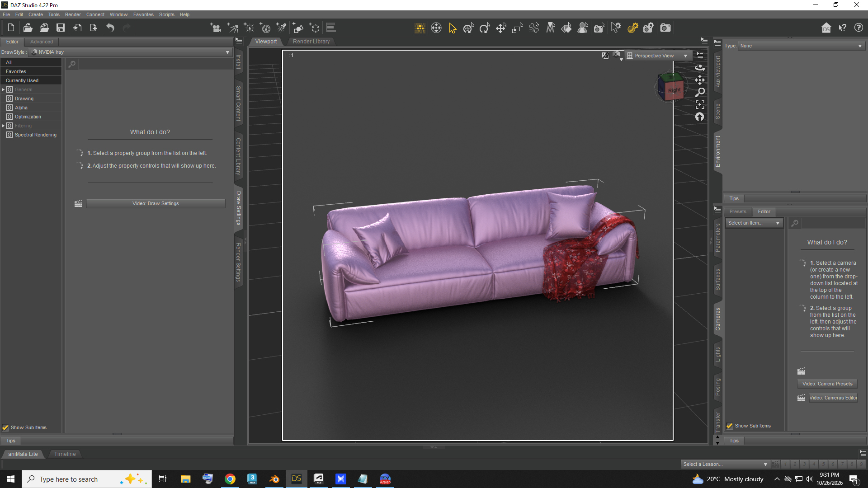Click the Video: Camera Presets button
The image size is (868, 488).
pos(827,384)
